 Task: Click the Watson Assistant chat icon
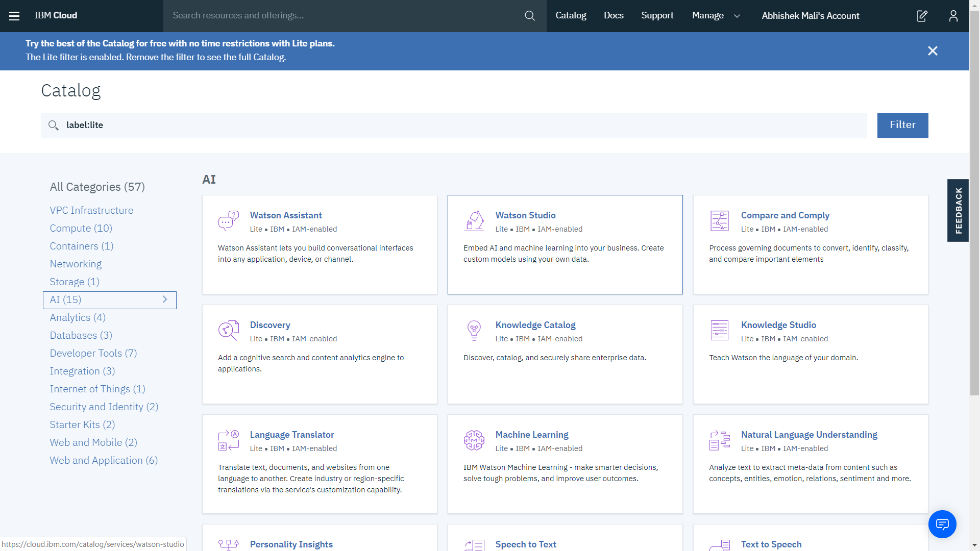click(x=229, y=221)
